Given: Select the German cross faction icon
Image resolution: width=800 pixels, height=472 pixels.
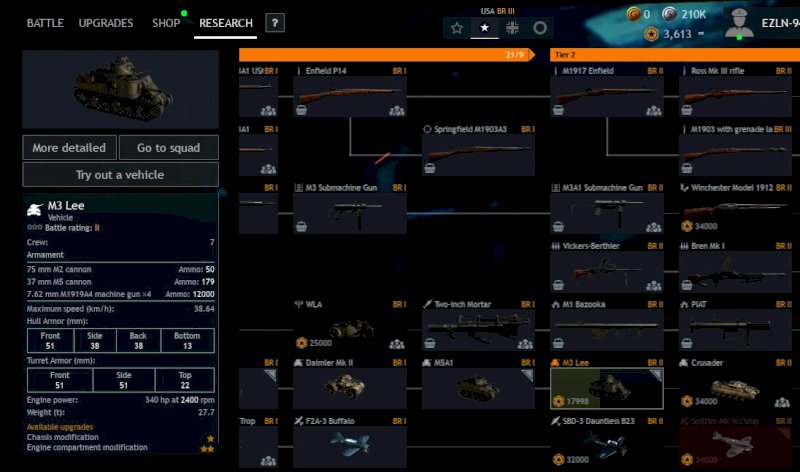Looking at the screenshot, I should pos(512,28).
